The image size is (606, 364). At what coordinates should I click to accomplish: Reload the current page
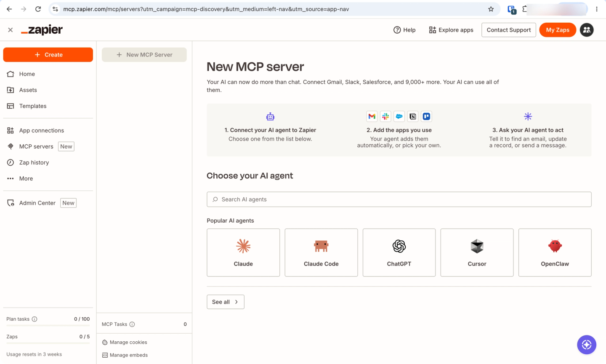(38, 9)
